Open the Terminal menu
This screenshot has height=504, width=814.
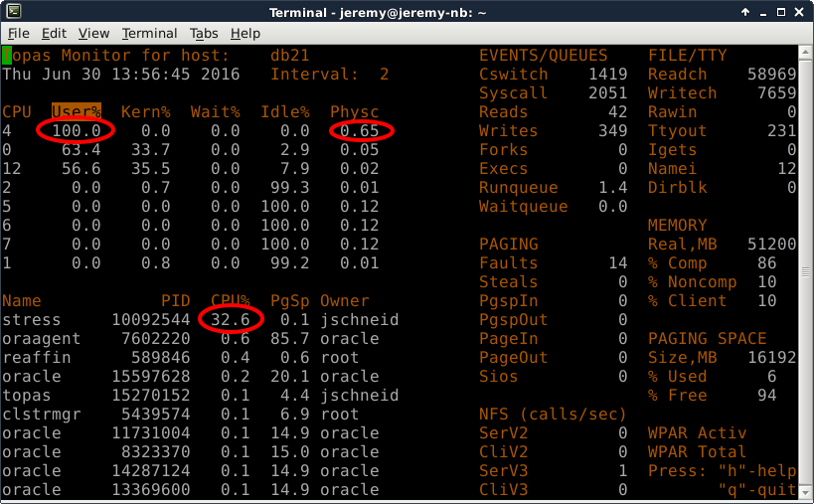[149, 33]
